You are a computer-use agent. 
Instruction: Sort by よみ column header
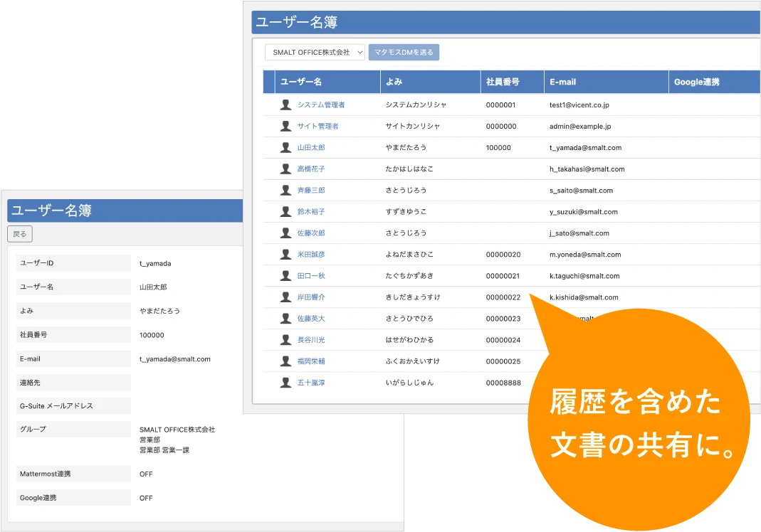[x=394, y=82]
